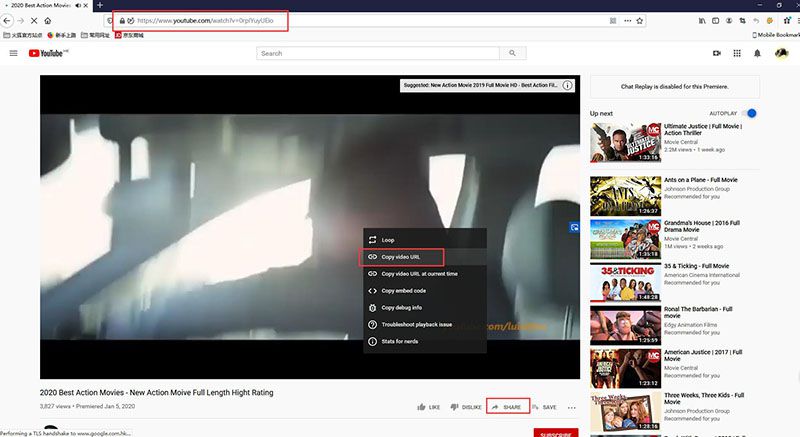Stop loading with the X button

tap(34, 20)
